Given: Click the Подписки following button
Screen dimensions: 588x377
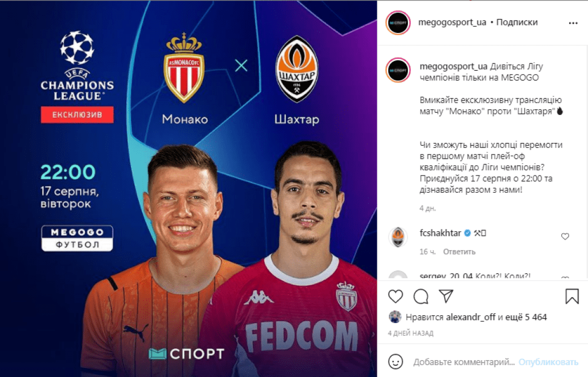Looking at the screenshot, I should (517, 22).
